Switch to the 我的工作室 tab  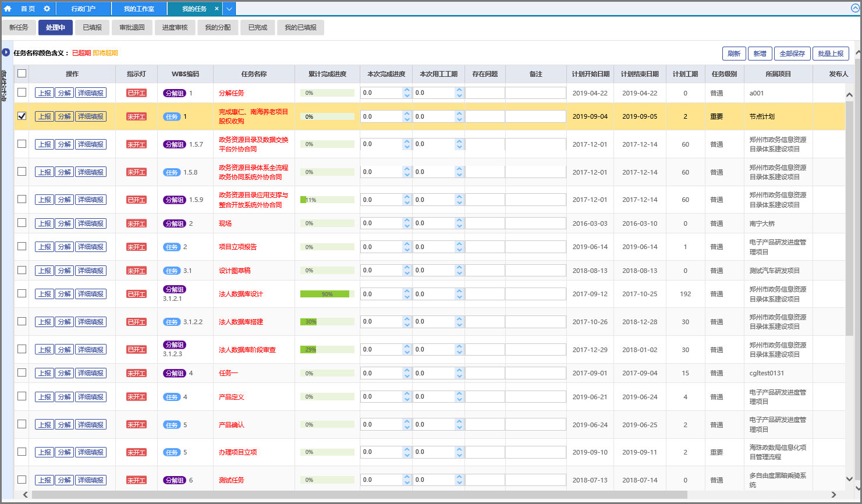[139, 9]
